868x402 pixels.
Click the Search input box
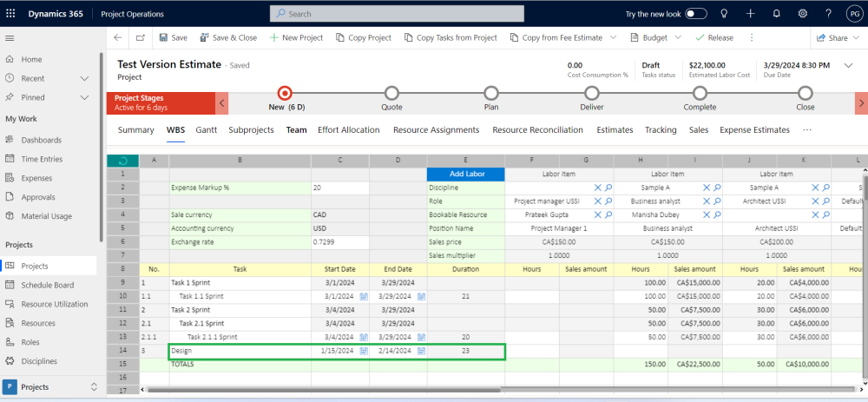coord(397,14)
